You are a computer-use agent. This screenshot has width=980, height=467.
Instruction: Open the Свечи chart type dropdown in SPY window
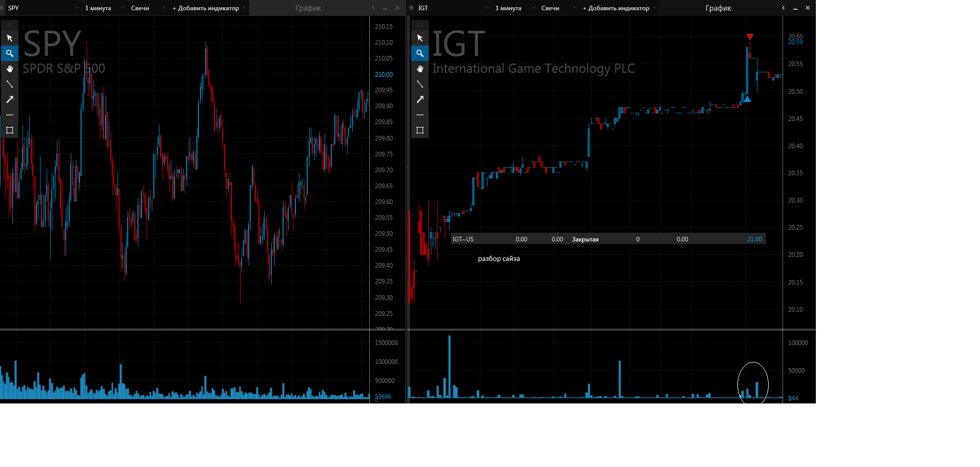(x=164, y=8)
